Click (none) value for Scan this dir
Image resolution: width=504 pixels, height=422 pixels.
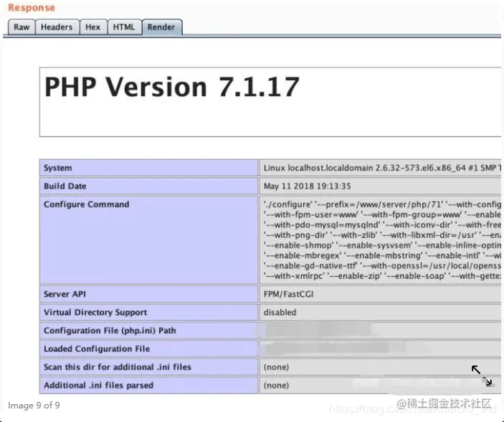[276, 367]
